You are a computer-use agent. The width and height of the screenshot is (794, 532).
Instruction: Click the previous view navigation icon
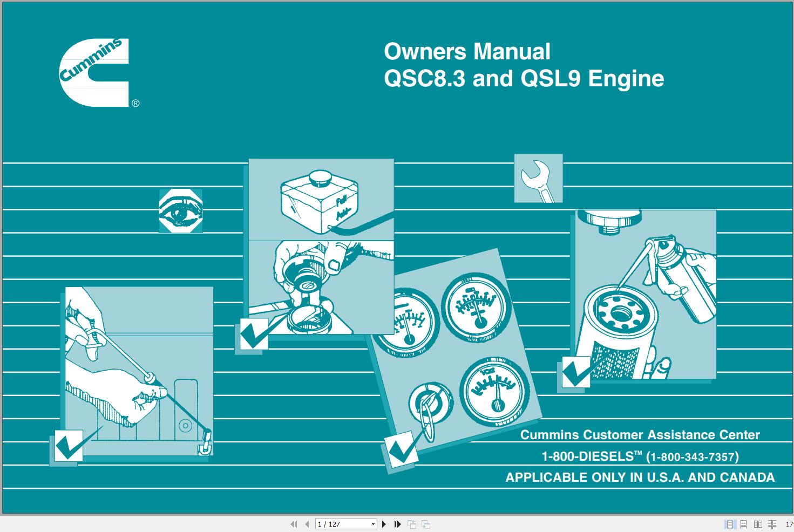tap(412, 524)
